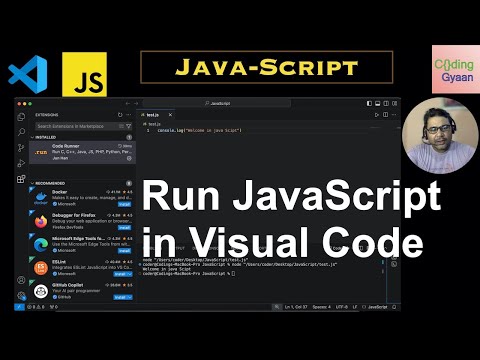Open the notifications bell
Image resolution: width=480 pixels, height=360 pixels.
pos(394,307)
